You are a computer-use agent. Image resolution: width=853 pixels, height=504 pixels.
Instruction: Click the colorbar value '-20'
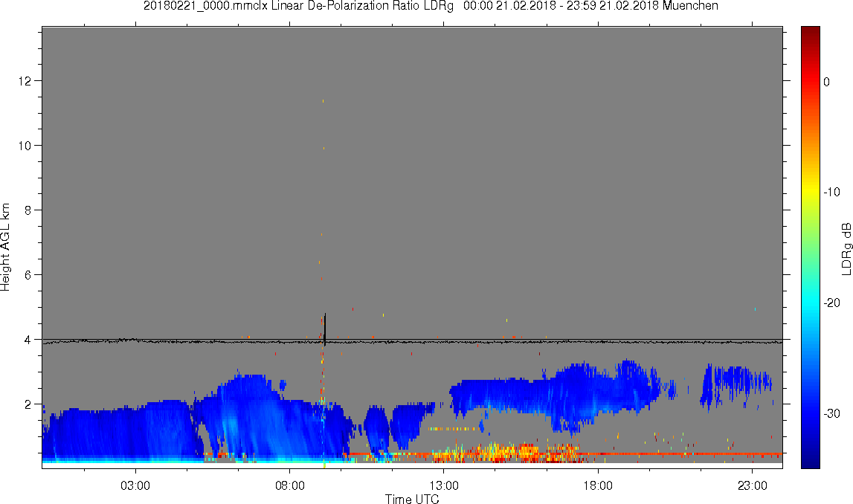(x=831, y=303)
